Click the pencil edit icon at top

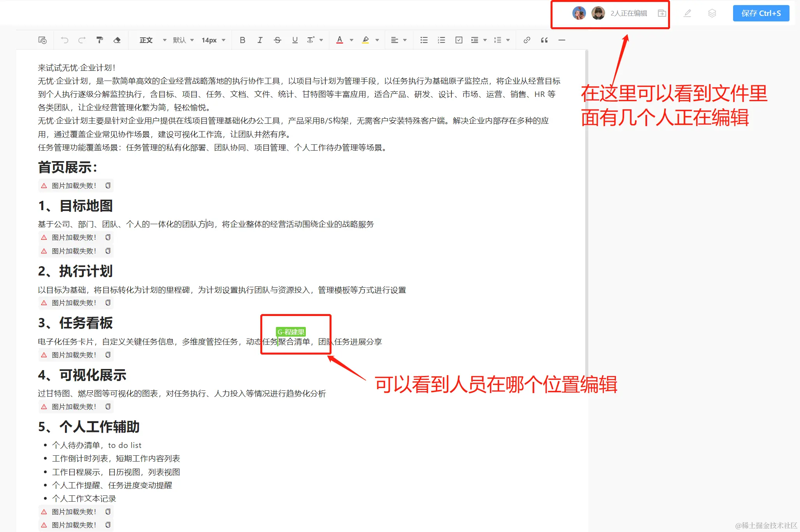pyautogui.click(x=688, y=13)
